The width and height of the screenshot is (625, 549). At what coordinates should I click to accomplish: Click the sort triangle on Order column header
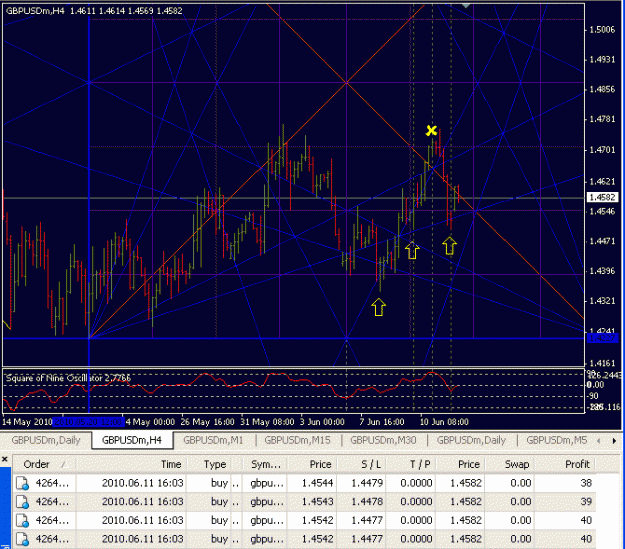point(64,464)
